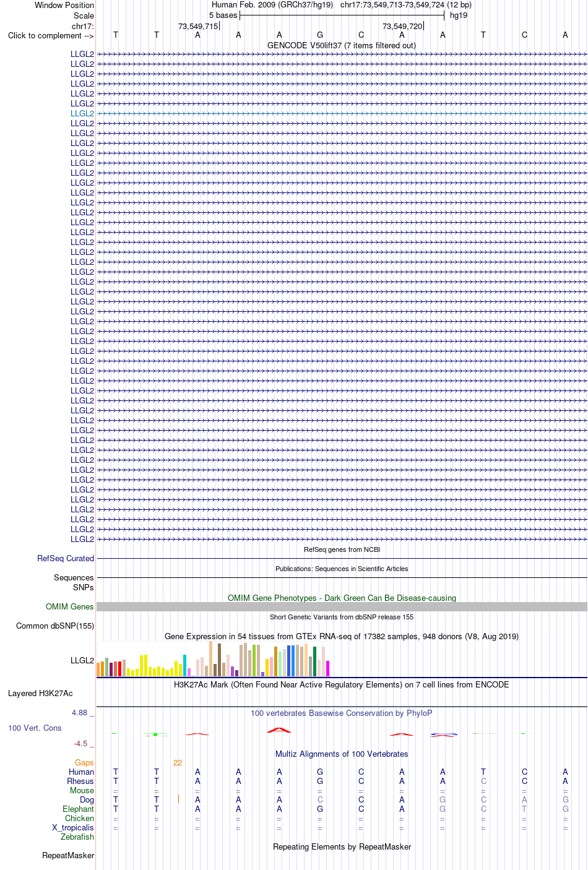The width and height of the screenshot is (588, 870).
Task: Click the orange insertion bar in Dog row
Action: 178,799
